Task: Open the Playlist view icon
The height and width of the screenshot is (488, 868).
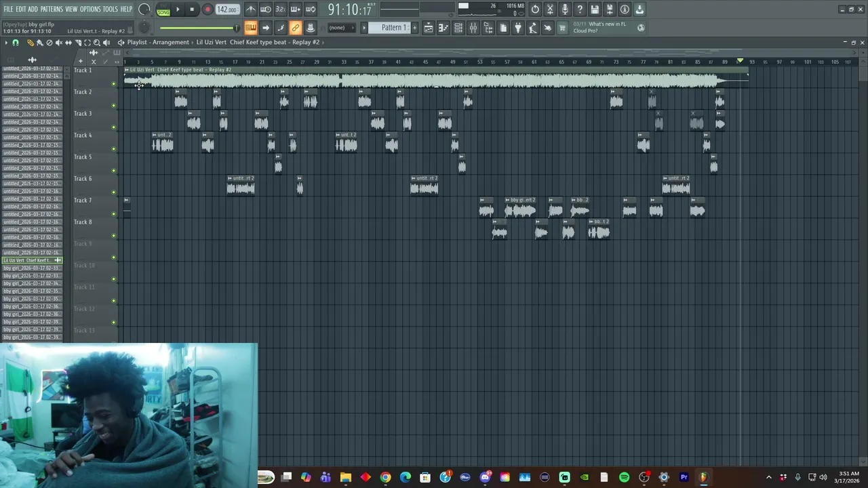Action: [429, 28]
